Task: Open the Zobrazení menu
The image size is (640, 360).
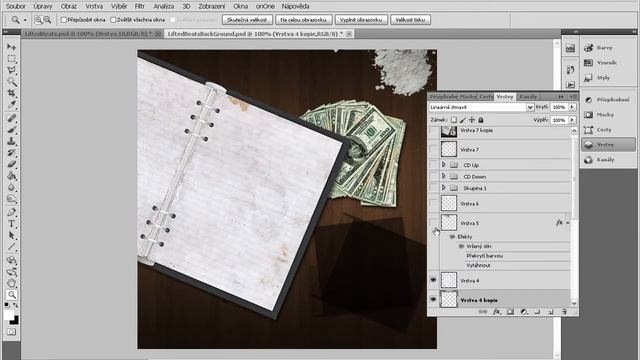Action: pyautogui.click(x=211, y=6)
